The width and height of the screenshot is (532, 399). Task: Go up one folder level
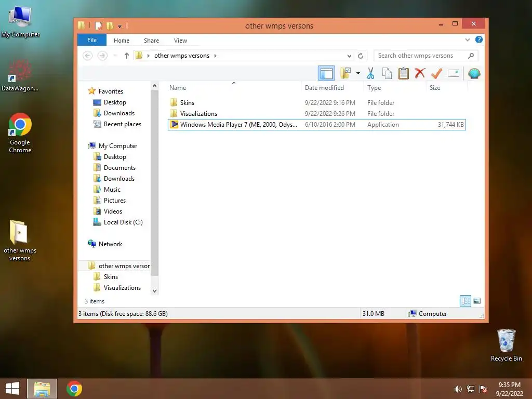[127, 55]
